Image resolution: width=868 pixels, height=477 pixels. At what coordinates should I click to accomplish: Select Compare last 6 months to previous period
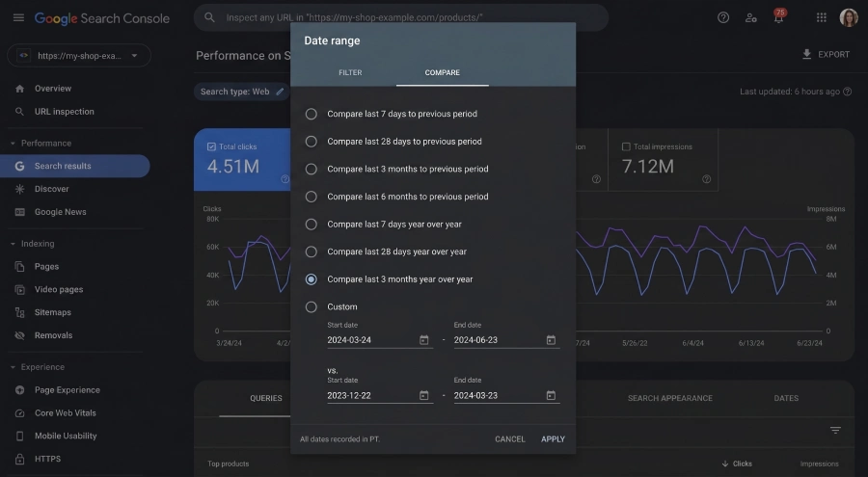click(x=312, y=197)
